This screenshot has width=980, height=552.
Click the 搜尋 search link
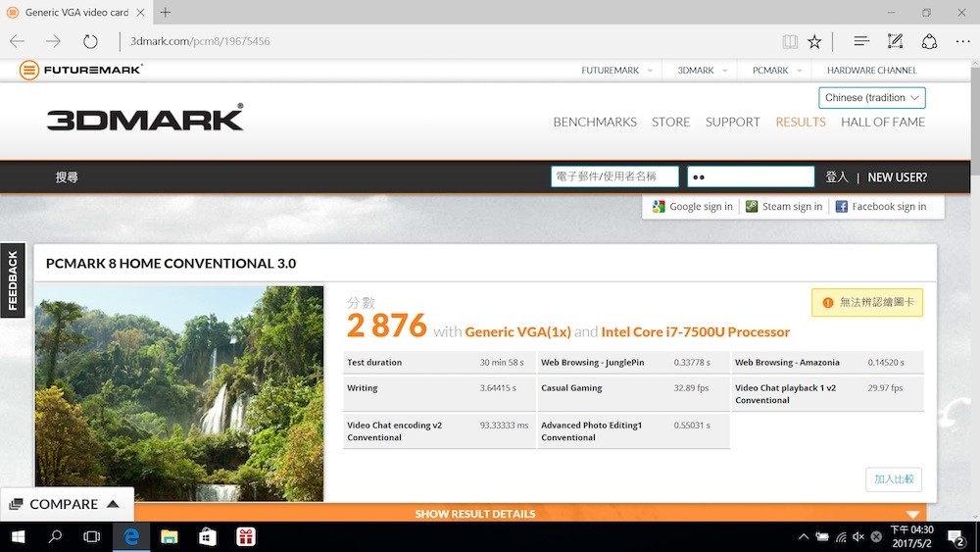point(67,177)
